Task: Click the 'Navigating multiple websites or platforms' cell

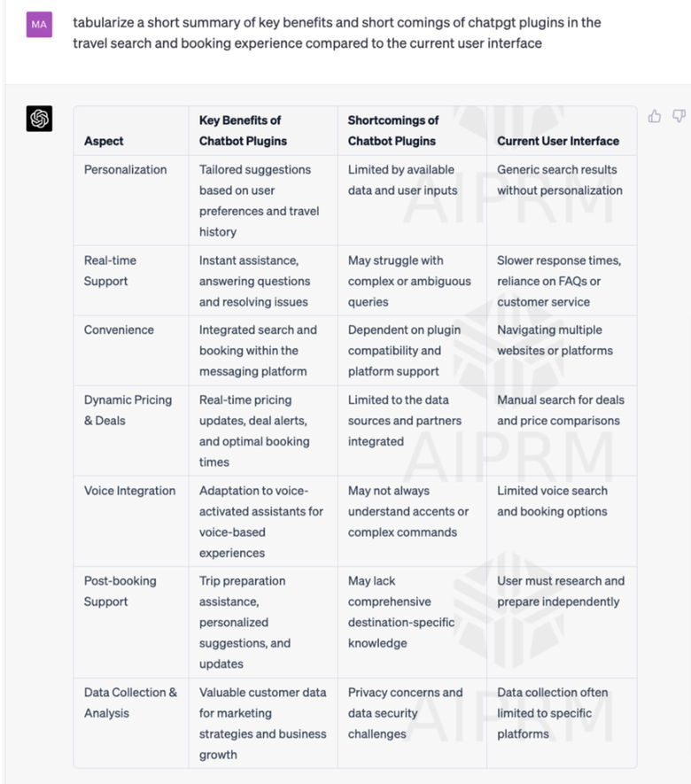Action: (x=555, y=340)
